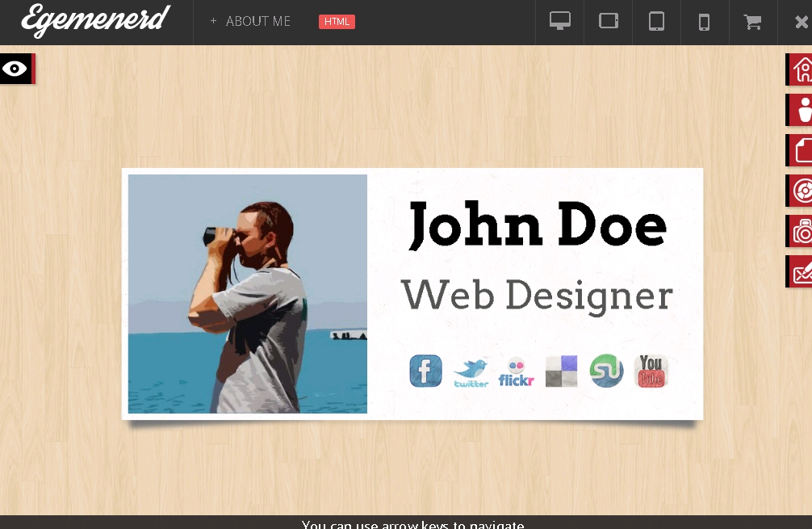Open the Home section side tab
The height and width of the screenshot is (529, 812).
801,69
